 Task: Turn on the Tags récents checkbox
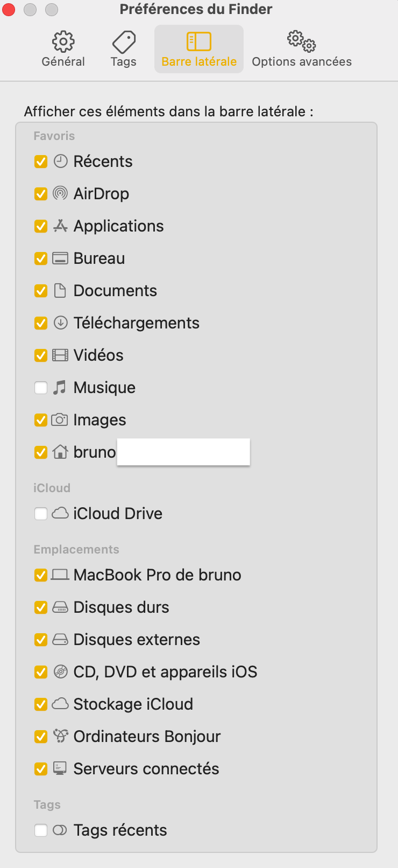coord(41,830)
